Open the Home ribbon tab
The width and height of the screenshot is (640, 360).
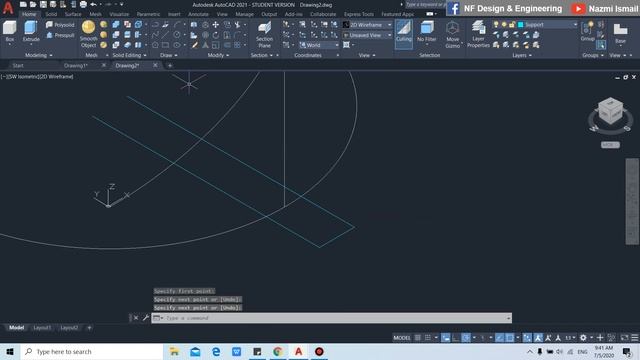coord(29,14)
